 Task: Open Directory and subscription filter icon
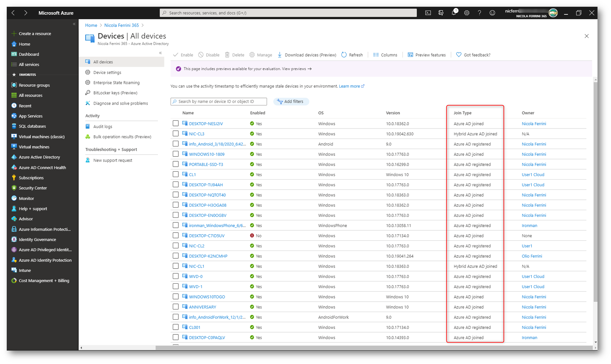coord(441,13)
